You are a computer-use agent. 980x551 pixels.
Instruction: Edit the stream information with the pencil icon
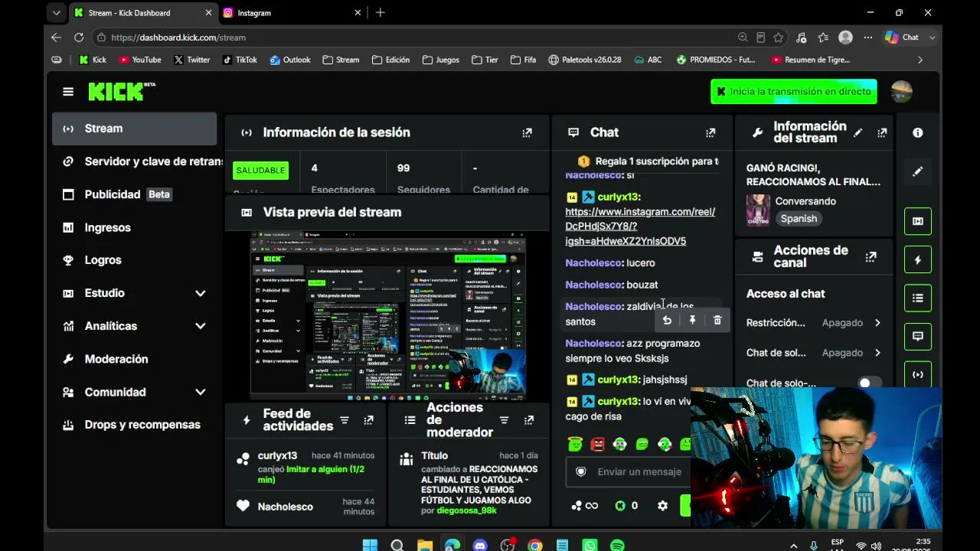pyautogui.click(x=858, y=132)
